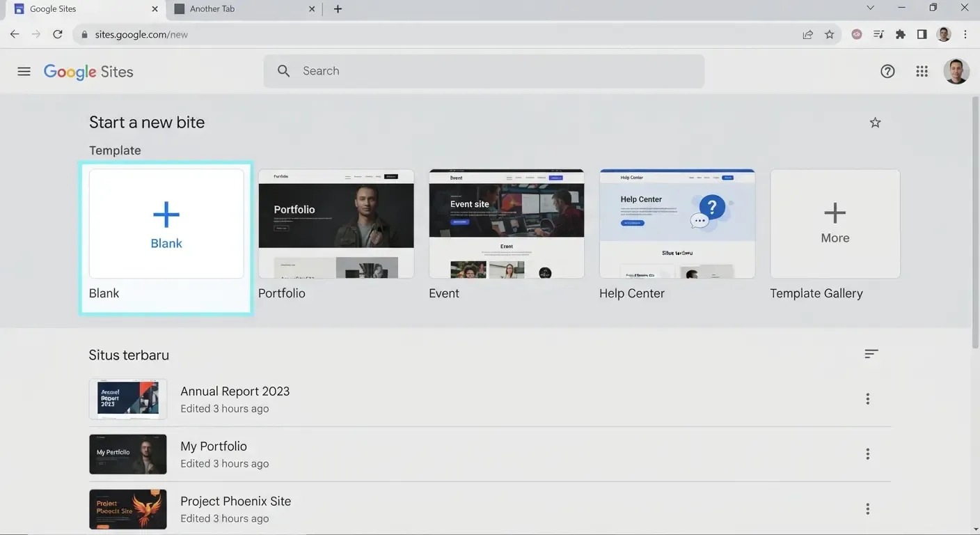Open the media control toolbar icon

click(x=878, y=34)
